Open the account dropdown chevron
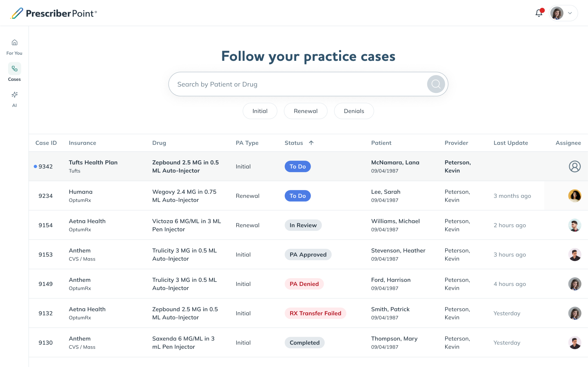The height and width of the screenshot is (367, 588). tap(570, 13)
